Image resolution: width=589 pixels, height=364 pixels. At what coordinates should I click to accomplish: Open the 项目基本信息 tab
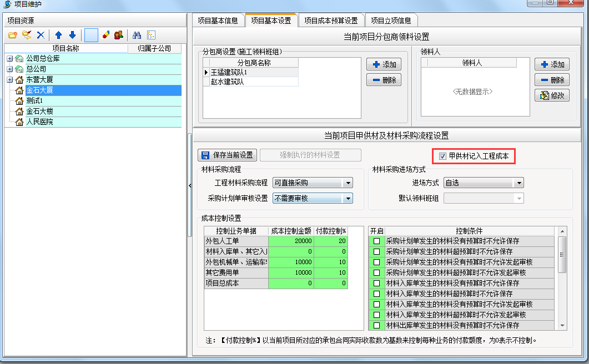218,21
